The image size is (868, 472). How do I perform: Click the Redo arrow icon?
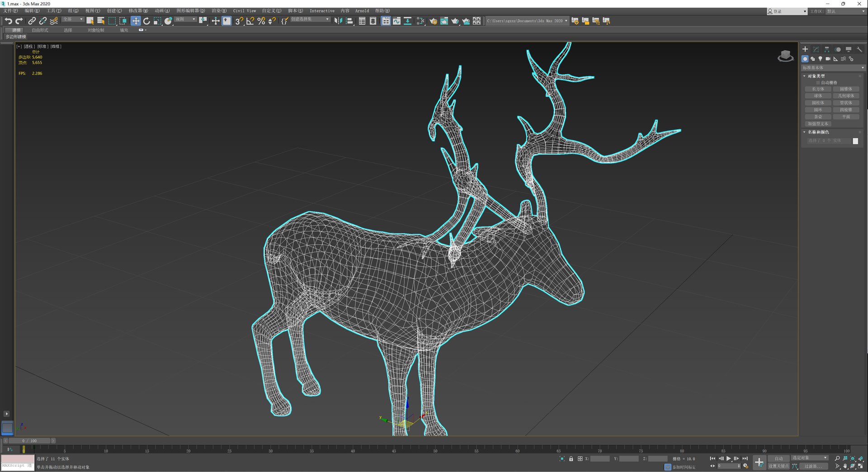coord(19,21)
